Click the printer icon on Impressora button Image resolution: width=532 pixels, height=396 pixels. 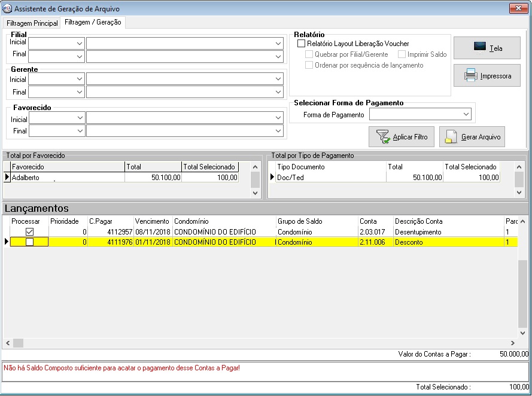click(471, 76)
